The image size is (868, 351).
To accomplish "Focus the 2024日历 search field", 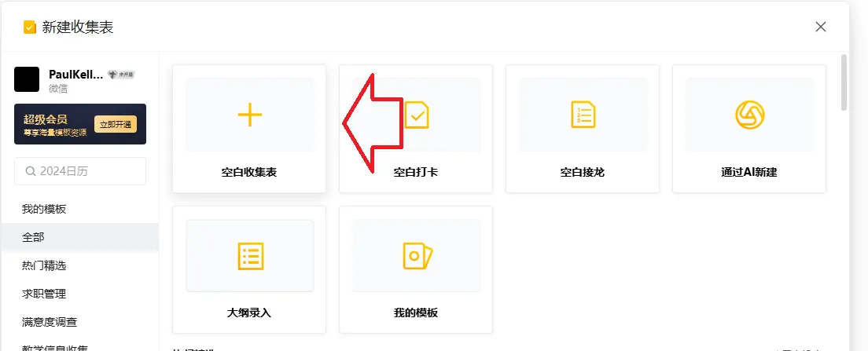I will (80, 171).
